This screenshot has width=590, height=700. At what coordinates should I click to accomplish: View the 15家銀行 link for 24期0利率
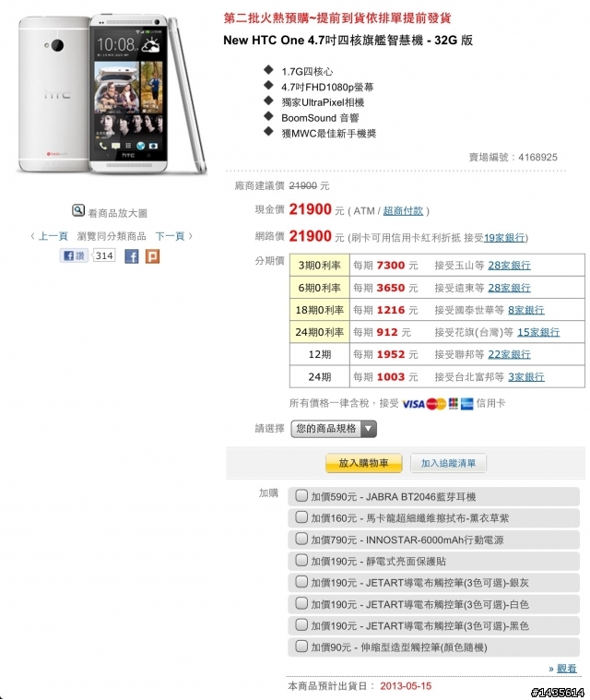[x=538, y=332]
